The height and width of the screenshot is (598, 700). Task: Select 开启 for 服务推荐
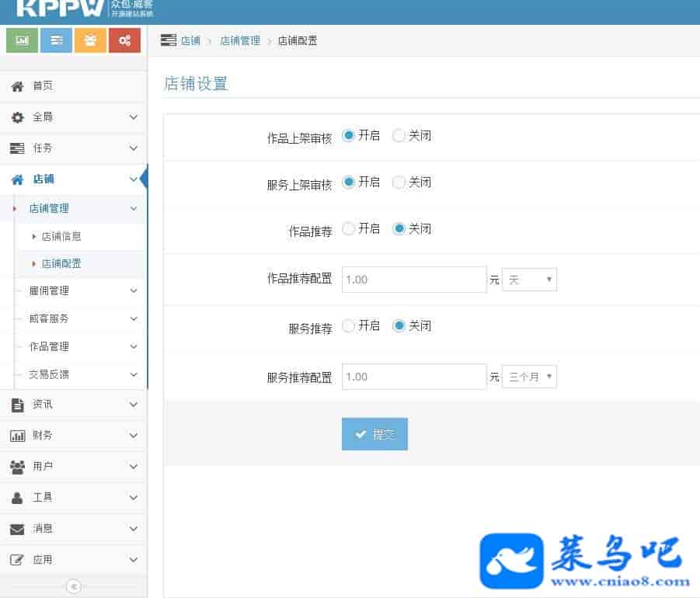[x=349, y=326]
